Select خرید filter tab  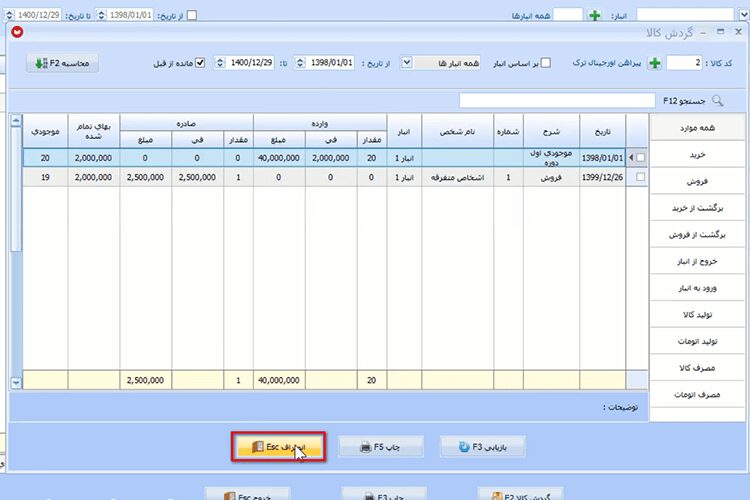tap(697, 155)
